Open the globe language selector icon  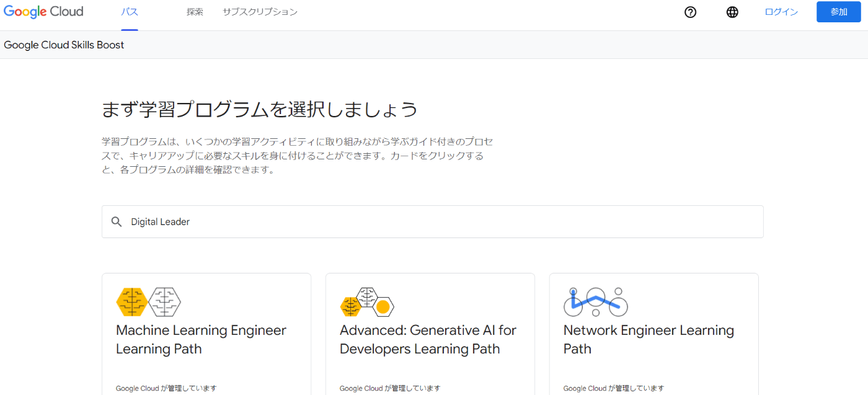coord(732,12)
